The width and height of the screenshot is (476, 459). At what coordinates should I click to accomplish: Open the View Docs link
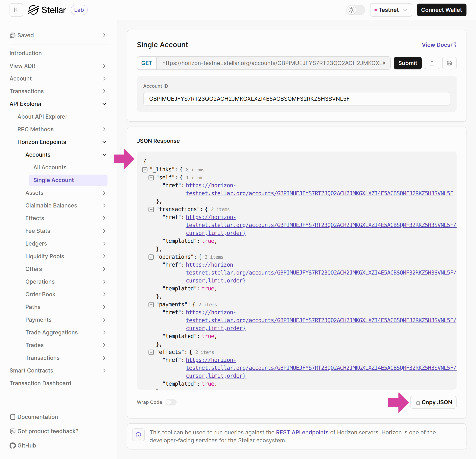tap(439, 45)
